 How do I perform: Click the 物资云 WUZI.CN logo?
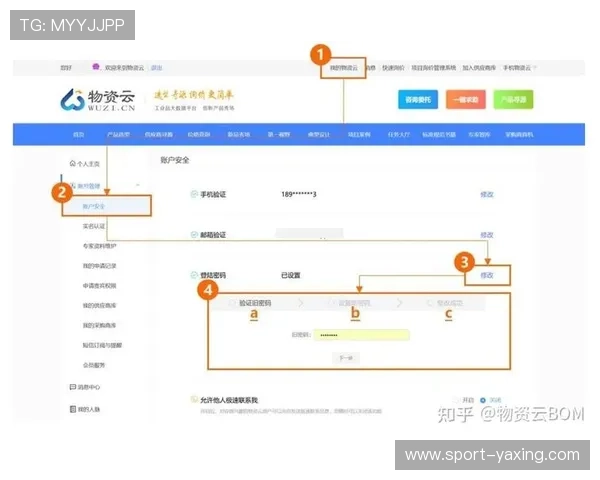[x=98, y=100]
